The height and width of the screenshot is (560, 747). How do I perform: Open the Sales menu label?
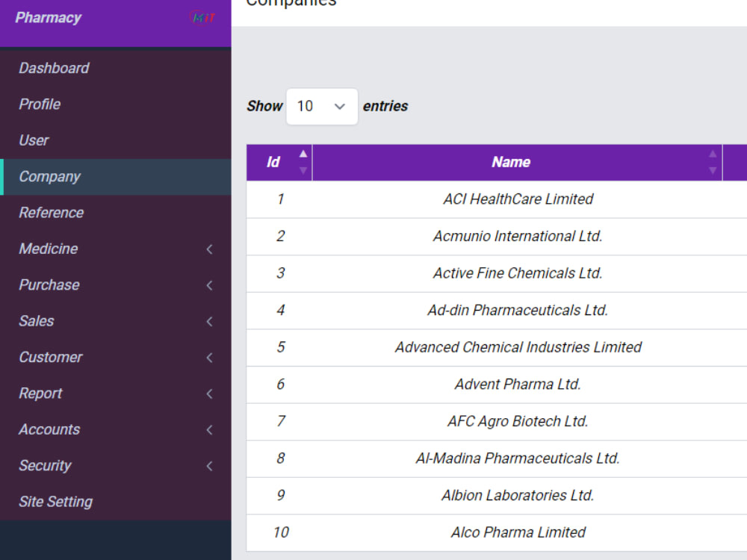[36, 321]
